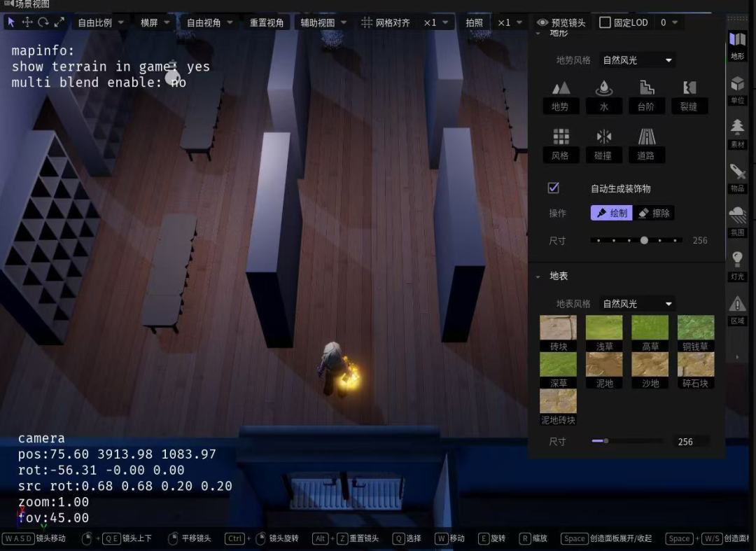Open the 灯光 lighting sidebar panel

click(737, 265)
